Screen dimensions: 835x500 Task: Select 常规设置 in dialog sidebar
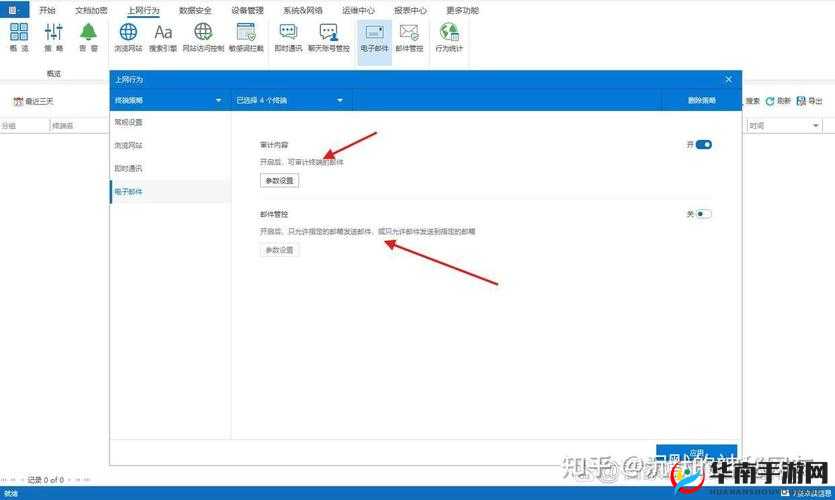(170, 122)
